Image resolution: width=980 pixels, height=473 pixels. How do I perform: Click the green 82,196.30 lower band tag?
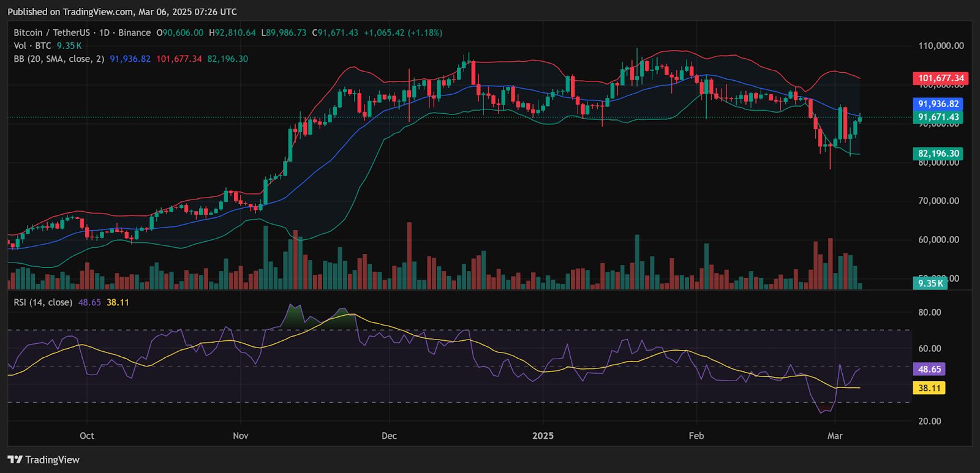[937, 154]
